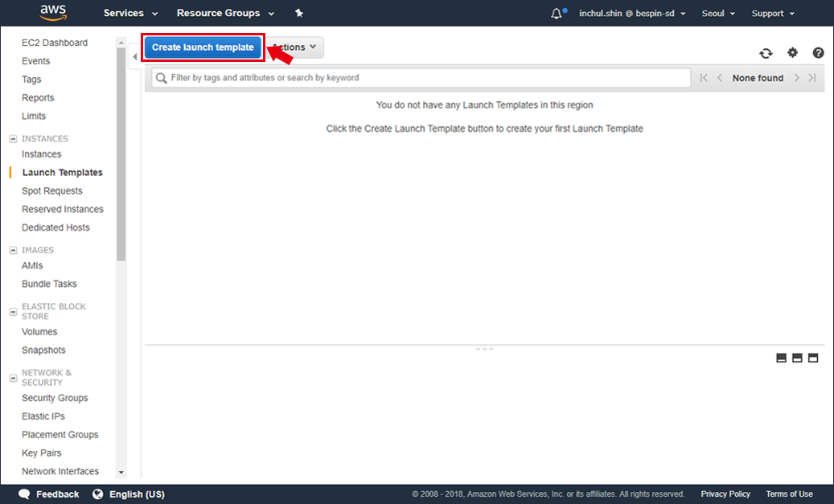834x504 pixels.
Task: Open the settings gear icon
Action: tap(792, 52)
